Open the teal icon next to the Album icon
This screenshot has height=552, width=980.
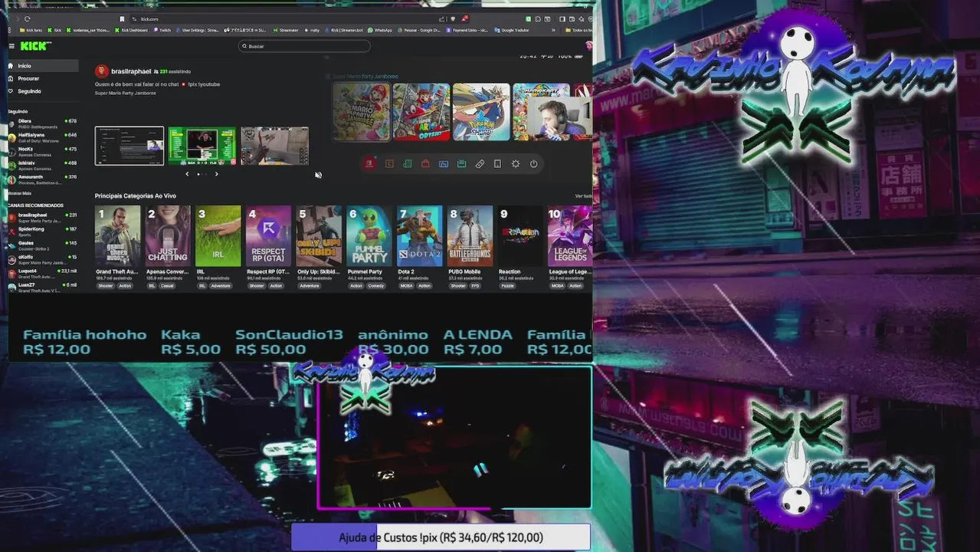[461, 163]
